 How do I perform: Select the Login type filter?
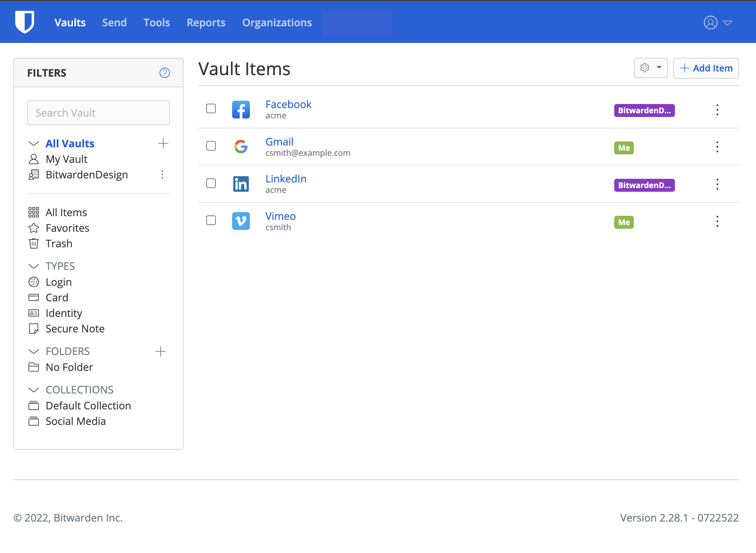click(x=58, y=282)
